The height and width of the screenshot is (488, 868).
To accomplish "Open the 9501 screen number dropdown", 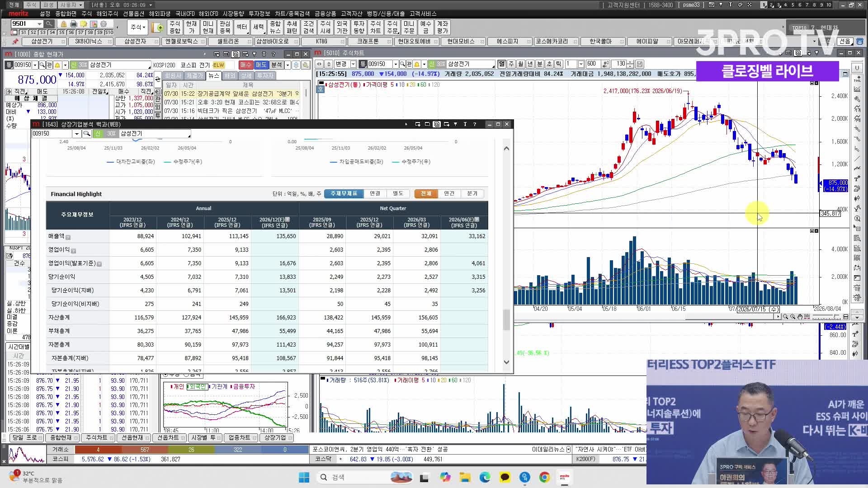I will click(x=39, y=24).
